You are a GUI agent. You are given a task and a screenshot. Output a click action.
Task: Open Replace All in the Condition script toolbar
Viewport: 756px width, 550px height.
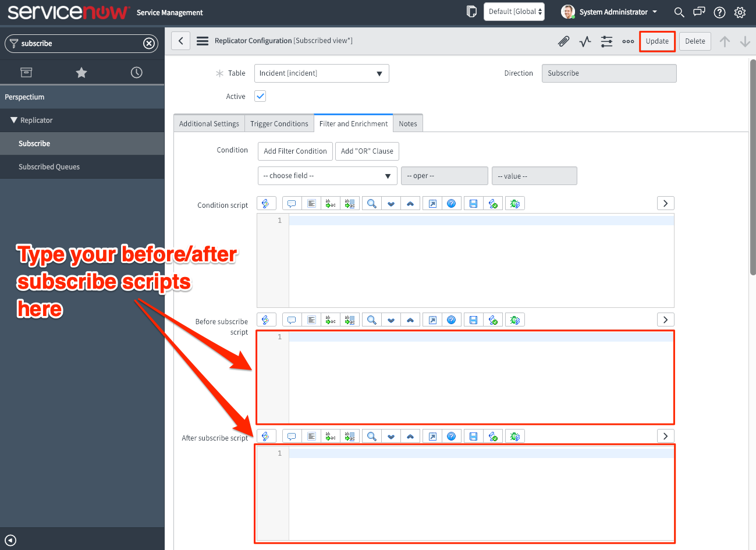pos(350,203)
